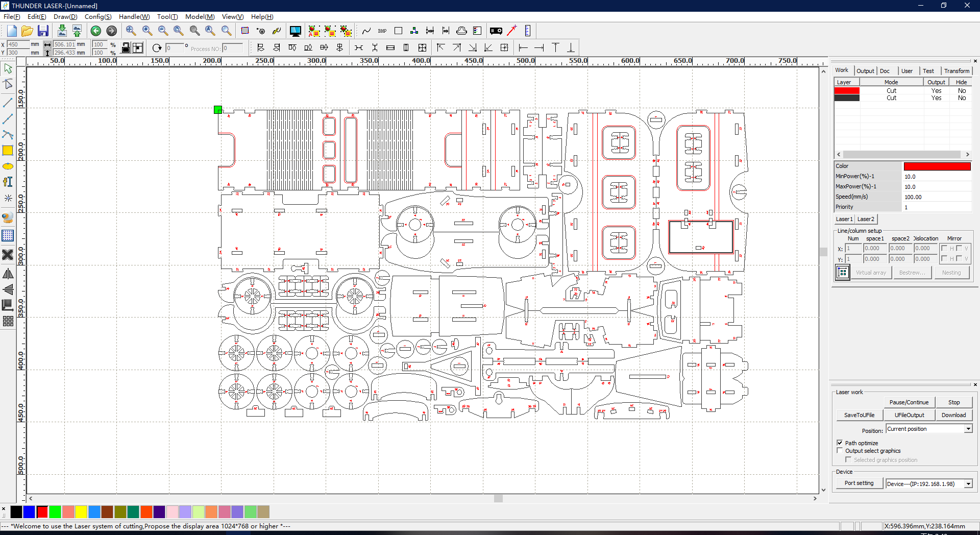Open the Device selection dropdown

click(968, 483)
